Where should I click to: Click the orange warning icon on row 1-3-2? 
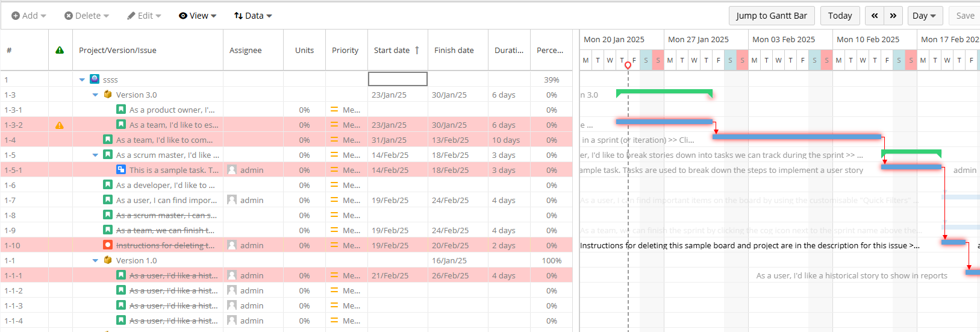(x=60, y=125)
